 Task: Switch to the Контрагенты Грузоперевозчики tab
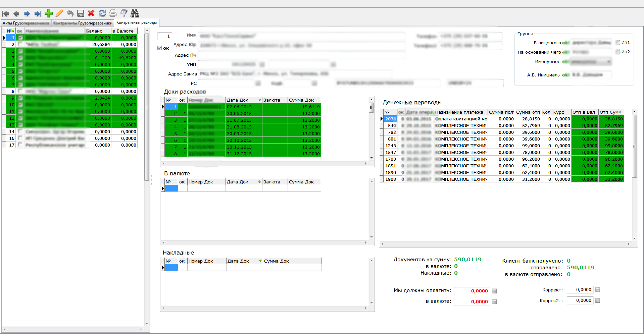pos(83,23)
